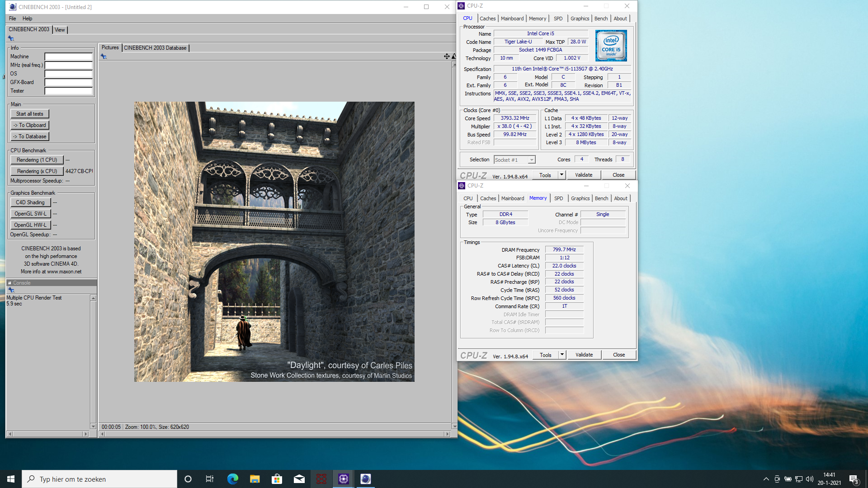Image resolution: width=868 pixels, height=488 pixels.
Task: Open Graphics tab in lower CPU-Z
Action: point(580,198)
